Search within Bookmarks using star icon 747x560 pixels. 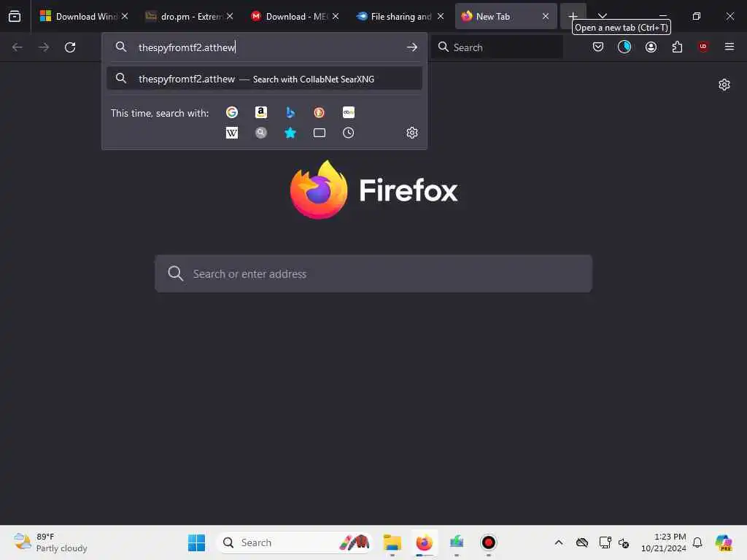pos(290,133)
